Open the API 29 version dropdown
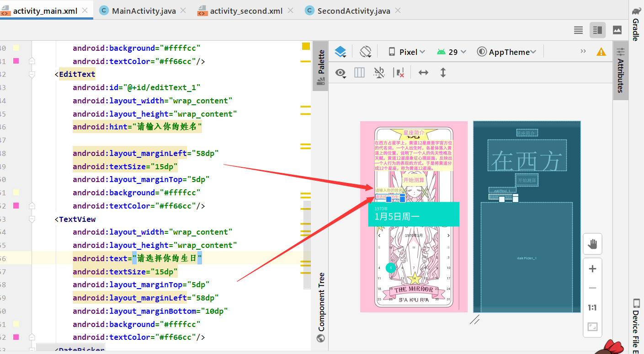The image size is (644, 354). 451,52
